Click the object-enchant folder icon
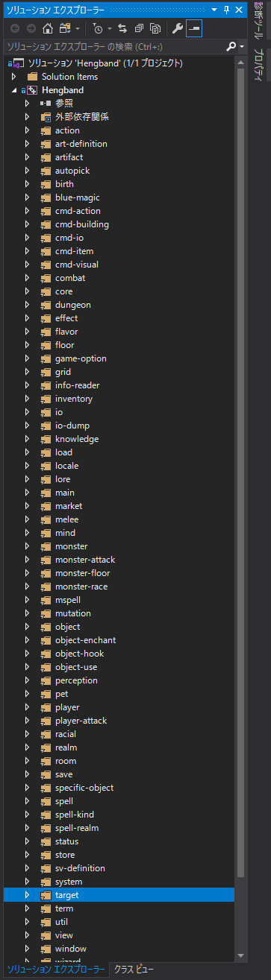271x980 pixels. click(x=46, y=640)
